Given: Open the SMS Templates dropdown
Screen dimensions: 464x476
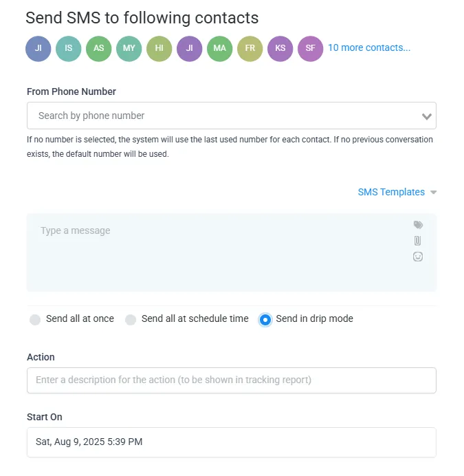Looking at the screenshot, I should (397, 192).
